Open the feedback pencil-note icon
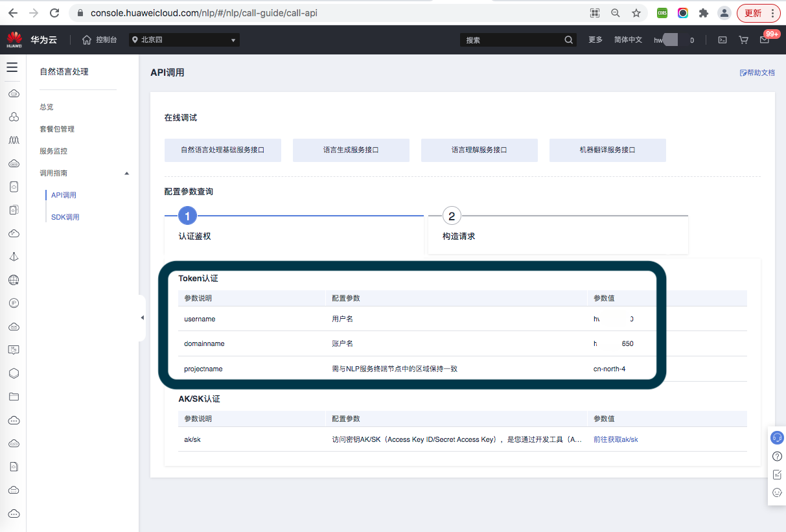Viewport: 786px width, 532px height. [x=776, y=474]
